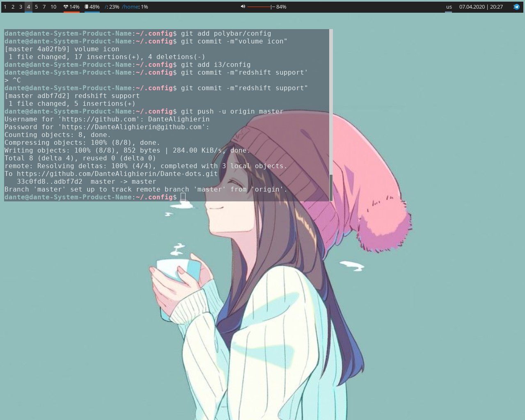
Task: Open the Telegram tray icon
Action: (x=516, y=7)
